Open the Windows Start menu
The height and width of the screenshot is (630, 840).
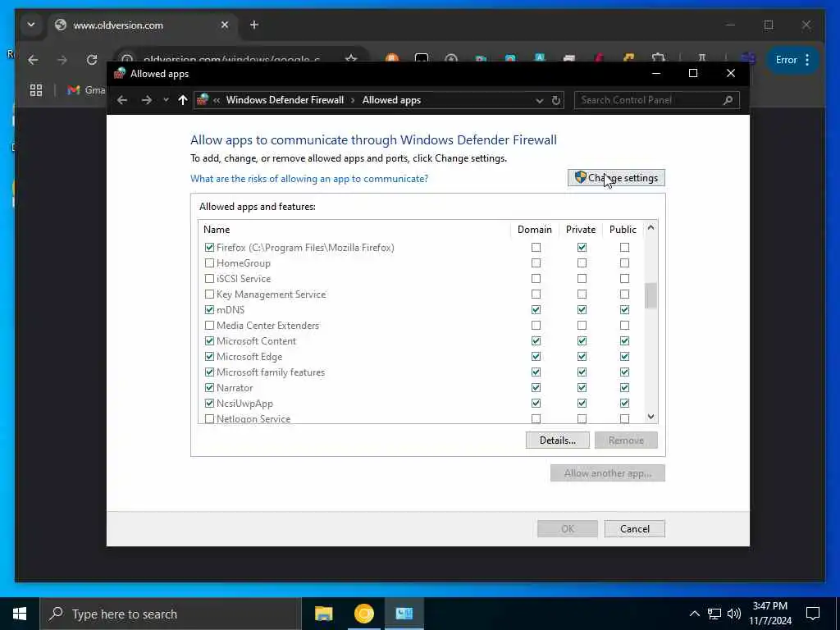pyautogui.click(x=20, y=614)
